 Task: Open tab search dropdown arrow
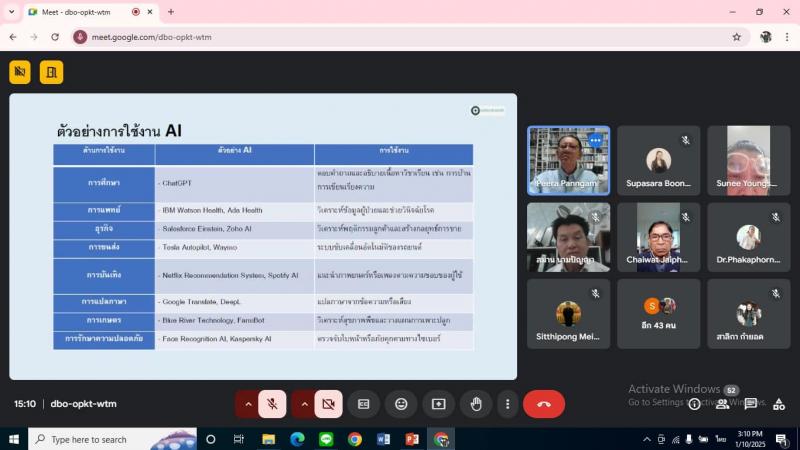click(x=12, y=12)
